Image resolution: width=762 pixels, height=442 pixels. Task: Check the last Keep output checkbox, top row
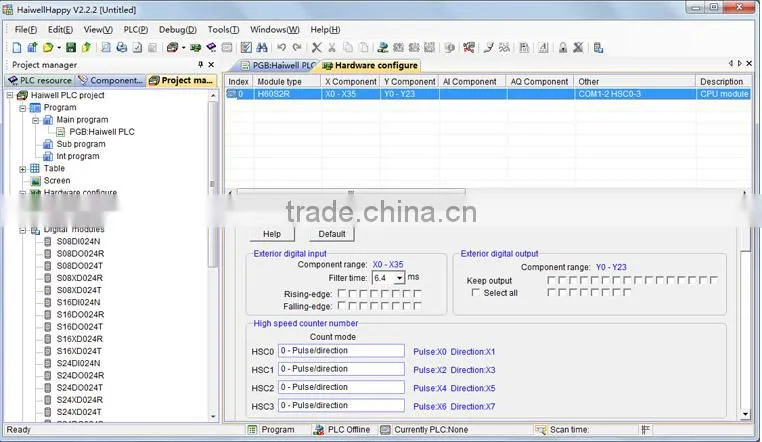click(x=713, y=280)
